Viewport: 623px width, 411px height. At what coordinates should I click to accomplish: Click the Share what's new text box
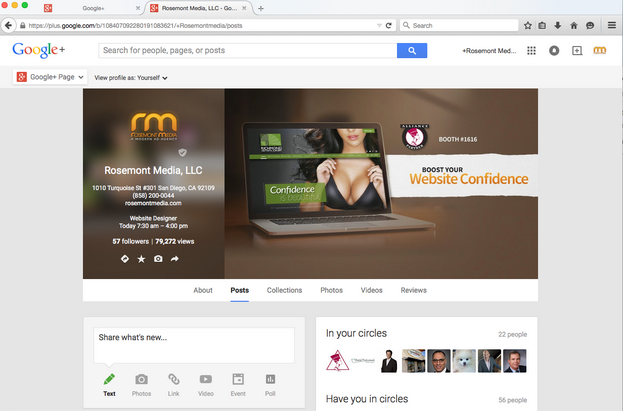click(194, 345)
